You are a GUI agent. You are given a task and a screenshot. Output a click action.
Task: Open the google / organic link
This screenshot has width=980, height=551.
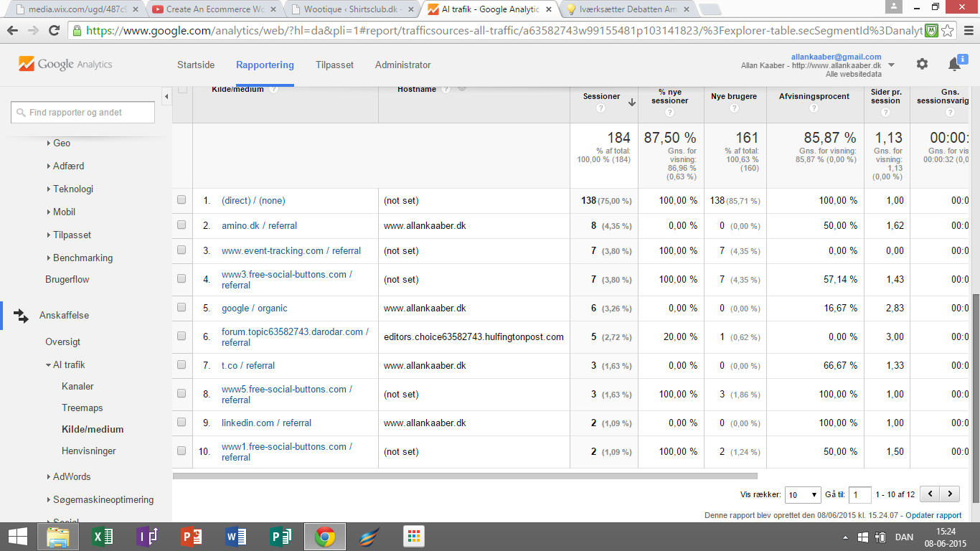click(254, 308)
